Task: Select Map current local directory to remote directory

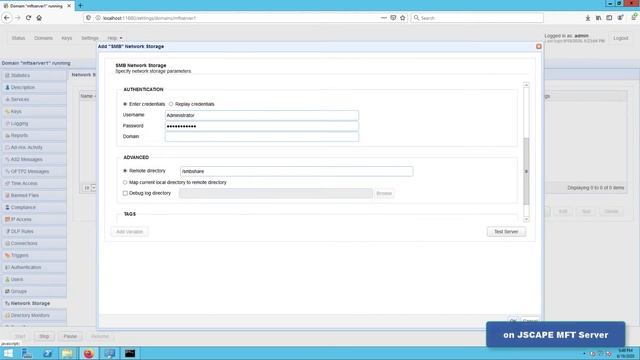Action: 125,182
